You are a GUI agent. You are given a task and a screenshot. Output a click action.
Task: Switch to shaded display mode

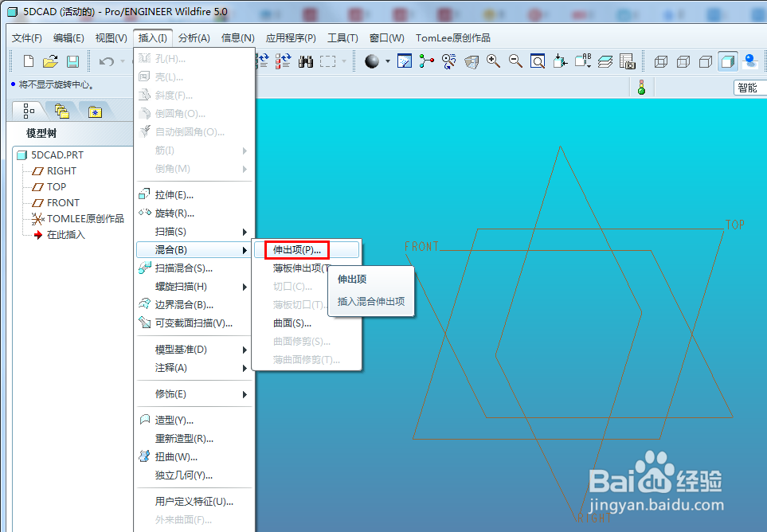click(x=728, y=61)
